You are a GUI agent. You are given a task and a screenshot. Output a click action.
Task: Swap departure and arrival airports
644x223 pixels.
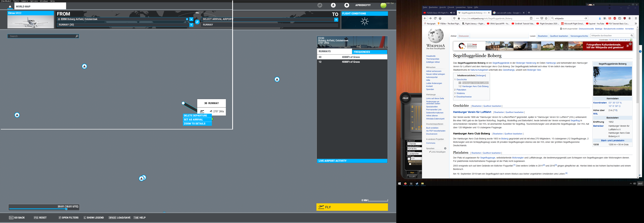(197, 22)
